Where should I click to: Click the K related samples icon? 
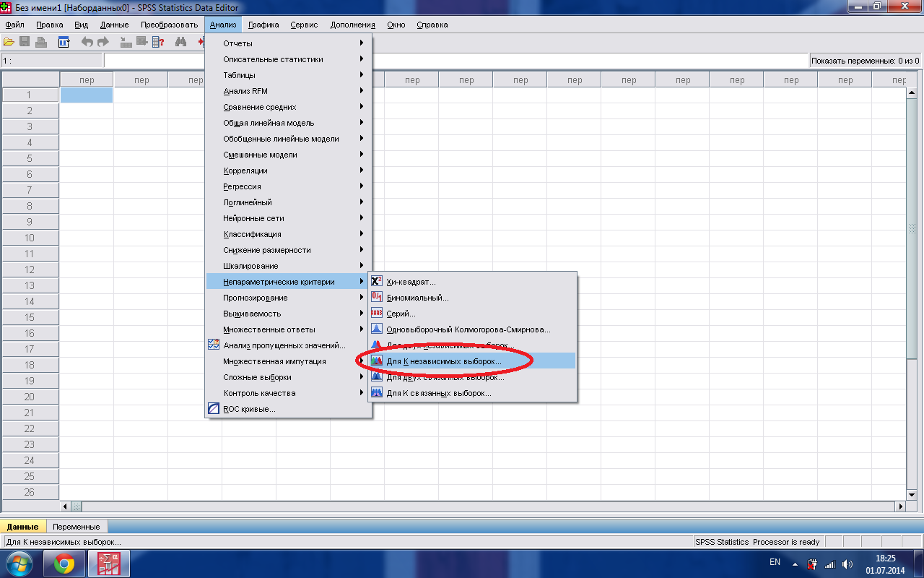(376, 393)
